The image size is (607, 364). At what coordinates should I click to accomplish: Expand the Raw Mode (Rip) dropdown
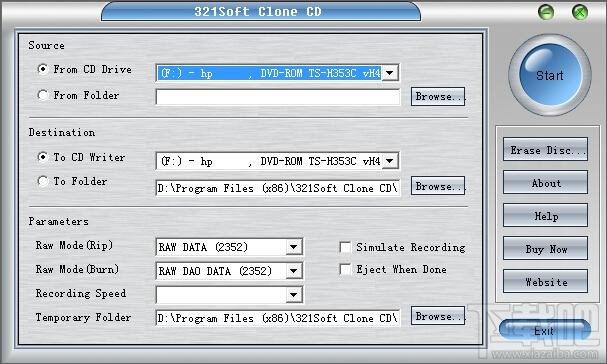coord(294,247)
